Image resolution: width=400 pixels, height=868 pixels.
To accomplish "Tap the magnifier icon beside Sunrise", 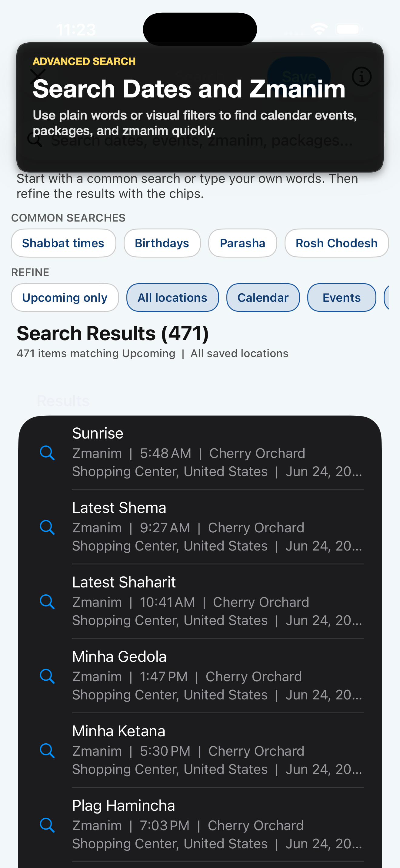I will click(x=47, y=452).
